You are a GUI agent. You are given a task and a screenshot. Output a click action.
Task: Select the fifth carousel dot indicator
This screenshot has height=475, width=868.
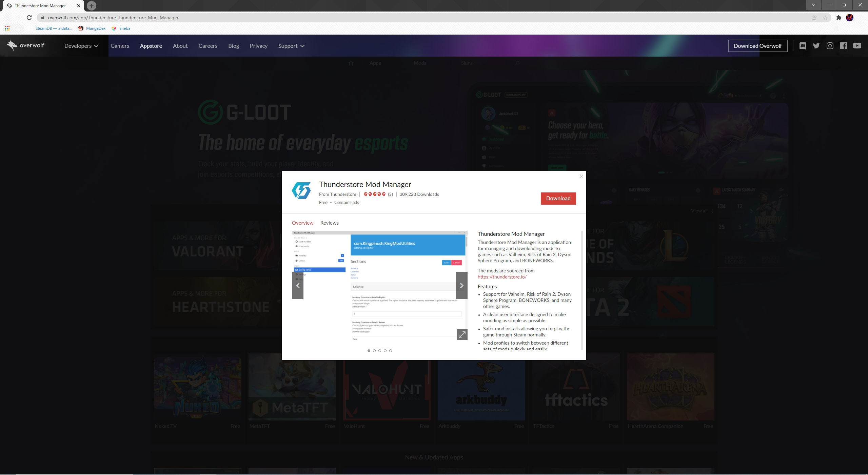(x=391, y=351)
